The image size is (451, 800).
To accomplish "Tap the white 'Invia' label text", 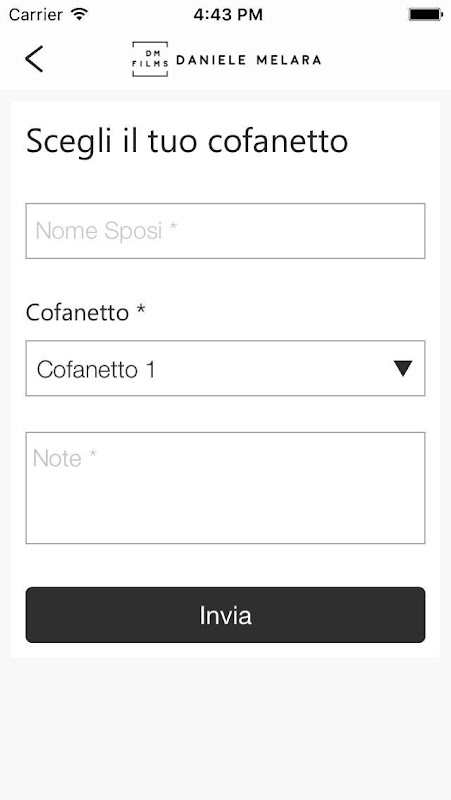I will coord(226,615).
